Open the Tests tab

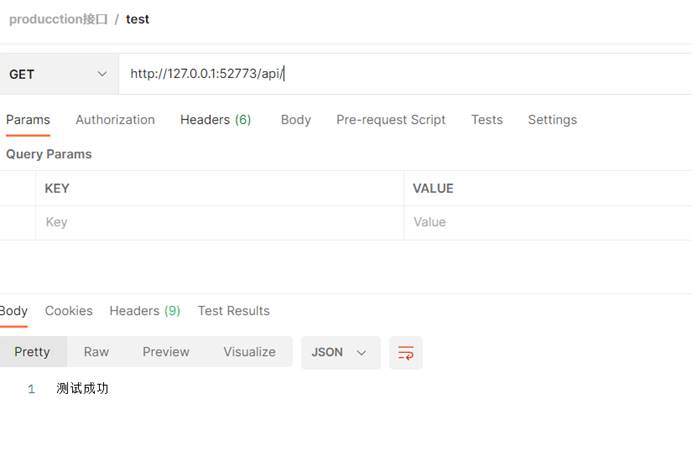pyautogui.click(x=487, y=120)
